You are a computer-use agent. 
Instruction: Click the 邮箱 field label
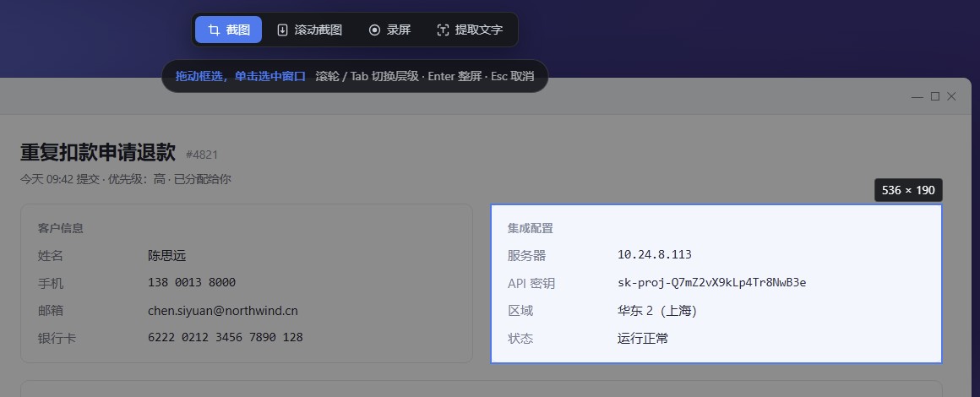pyautogui.click(x=50, y=311)
